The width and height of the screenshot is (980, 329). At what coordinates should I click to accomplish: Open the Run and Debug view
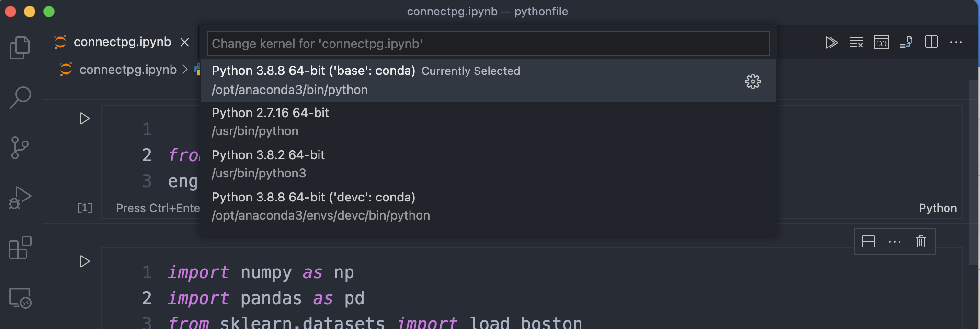tap(20, 198)
